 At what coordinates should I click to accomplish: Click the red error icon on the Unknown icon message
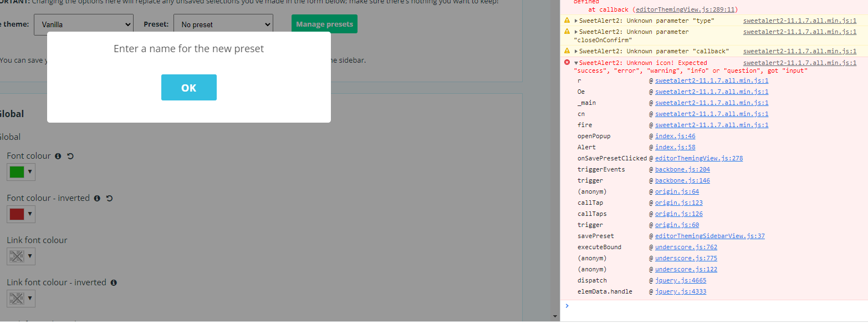566,62
